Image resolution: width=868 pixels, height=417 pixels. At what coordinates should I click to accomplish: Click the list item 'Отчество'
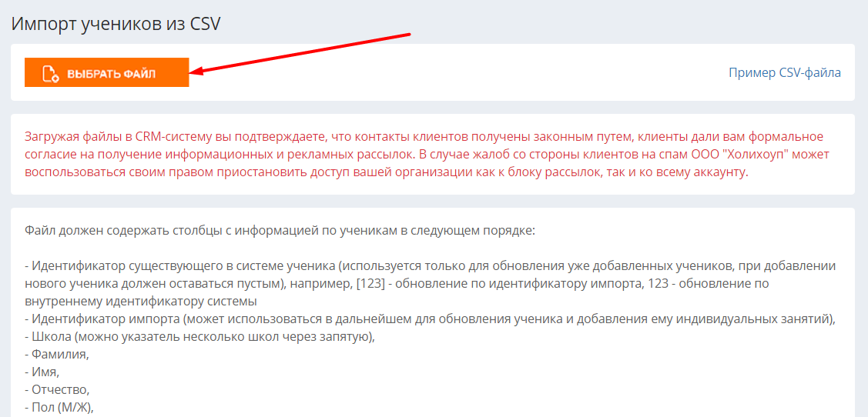point(57,390)
